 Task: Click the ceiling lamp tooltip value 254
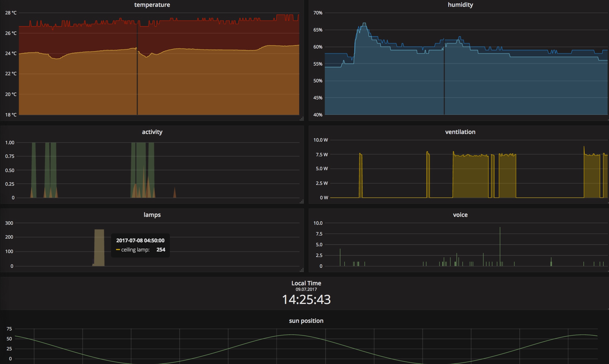[161, 250]
